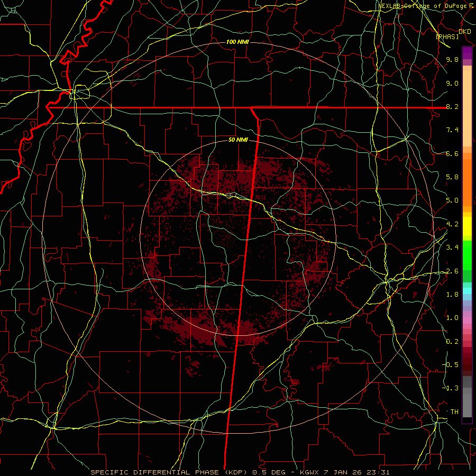476x476 pixels.
Task: Click the 50 NMI range ring label
Action: click(x=239, y=140)
